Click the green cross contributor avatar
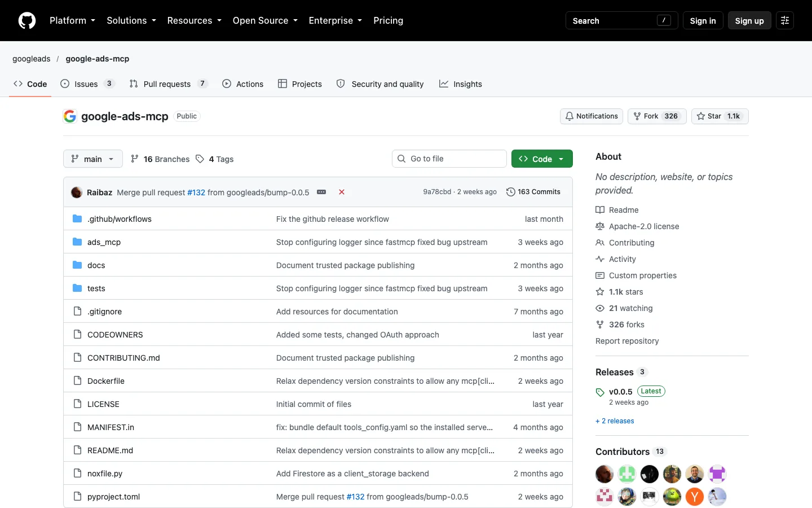The height and width of the screenshot is (508, 812). [627, 474]
